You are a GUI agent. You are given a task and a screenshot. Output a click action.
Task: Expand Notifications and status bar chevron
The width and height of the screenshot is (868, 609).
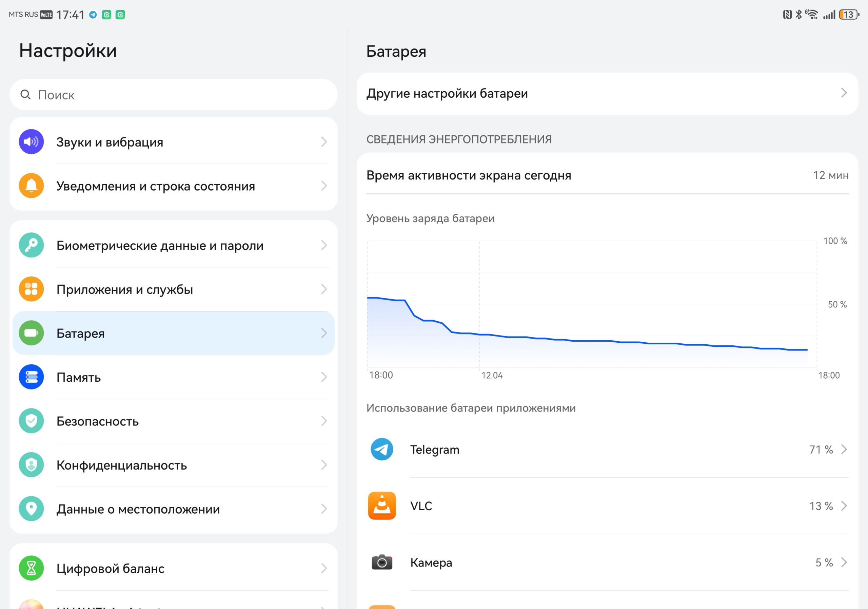[x=323, y=186]
